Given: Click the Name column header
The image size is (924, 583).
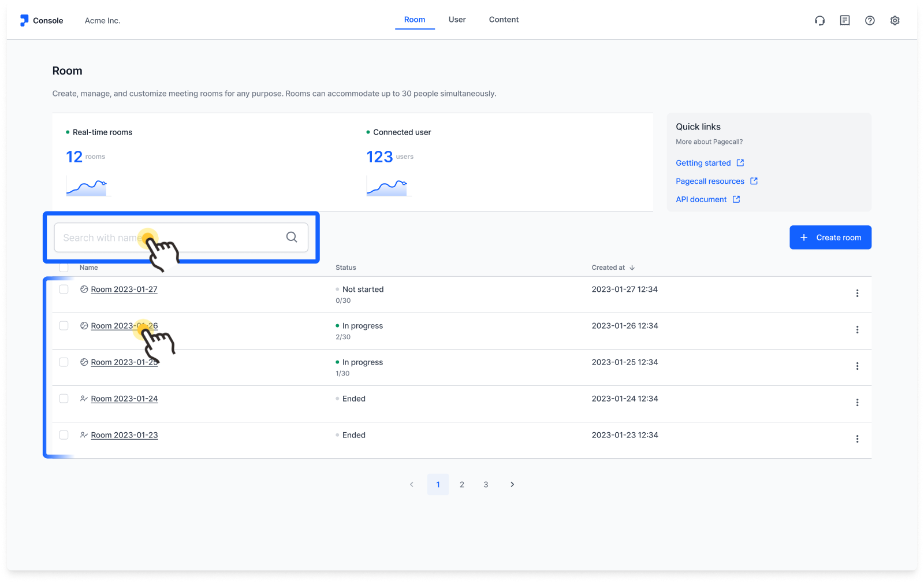Looking at the screenshot, I should click(x=88, y=268).
